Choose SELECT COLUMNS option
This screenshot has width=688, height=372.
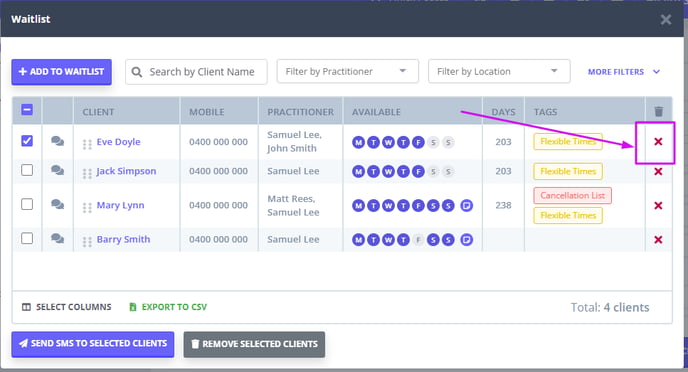[x=67, y=307]
